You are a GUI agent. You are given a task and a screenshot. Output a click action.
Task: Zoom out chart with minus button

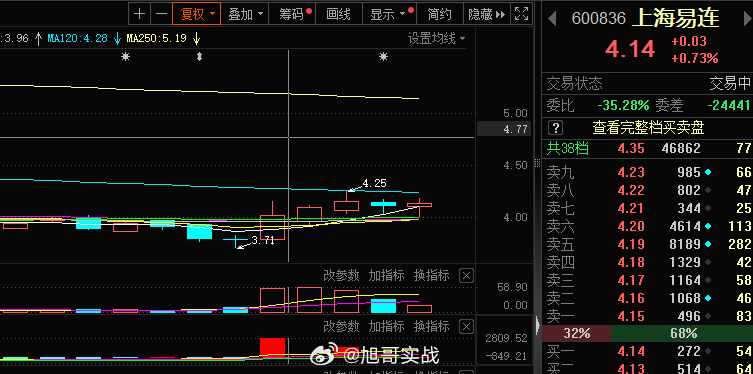(161, 14)
